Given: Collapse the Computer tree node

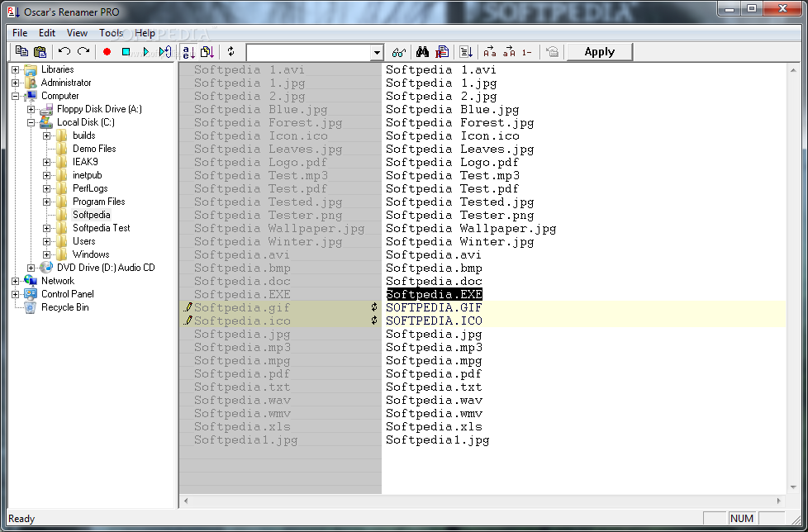Looking at the screenshot, I should point(16,96).
